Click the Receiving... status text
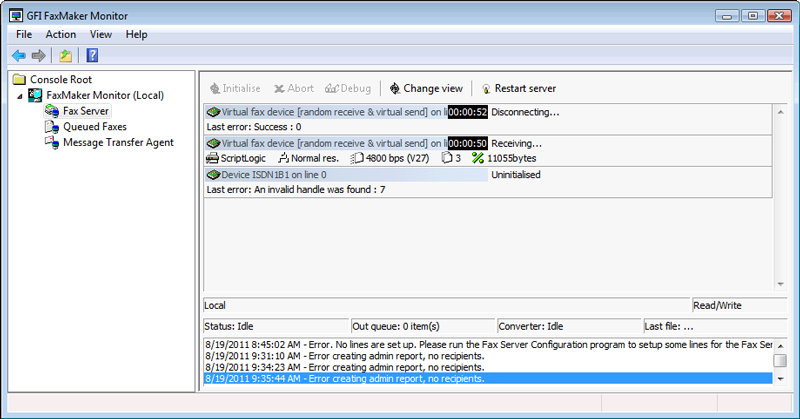This screenshot has width=800, height=419. pyautogui.click(x=516, y=143)
